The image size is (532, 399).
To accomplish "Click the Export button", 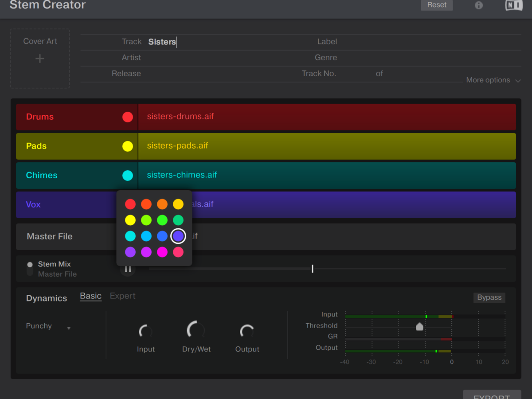I will coord(492,395).
